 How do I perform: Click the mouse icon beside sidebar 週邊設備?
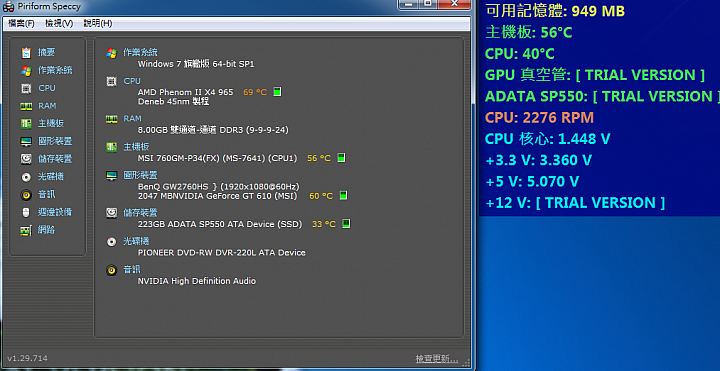tap(26, 212)
